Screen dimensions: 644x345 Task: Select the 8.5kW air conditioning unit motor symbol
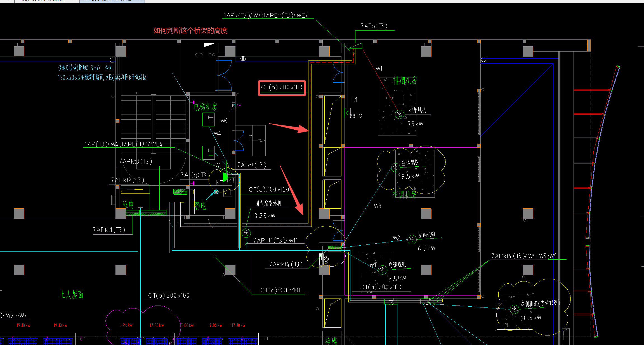(395, 167)
